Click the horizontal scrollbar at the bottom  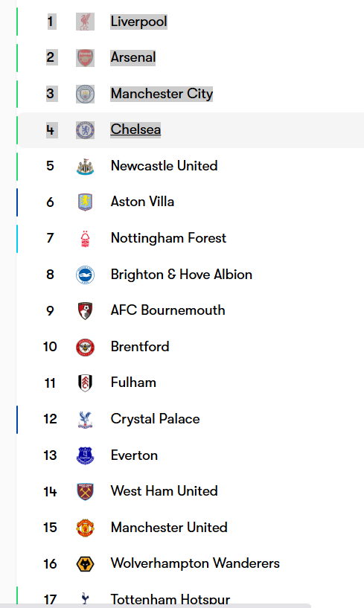(156, 606)
